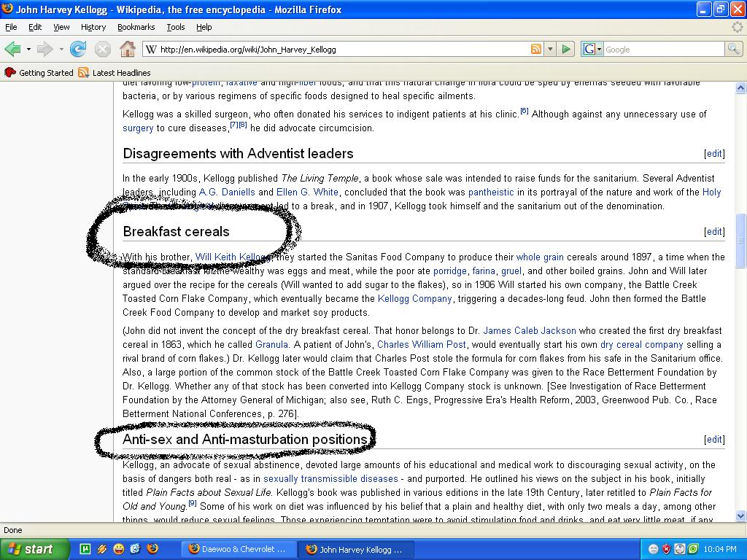
Task: Click the farina link
Action: 484,271
